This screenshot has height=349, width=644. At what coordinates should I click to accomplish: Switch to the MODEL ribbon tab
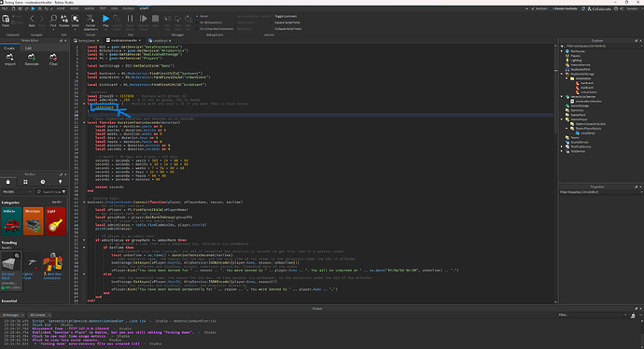pyautogui.click(x=75, y=8)
